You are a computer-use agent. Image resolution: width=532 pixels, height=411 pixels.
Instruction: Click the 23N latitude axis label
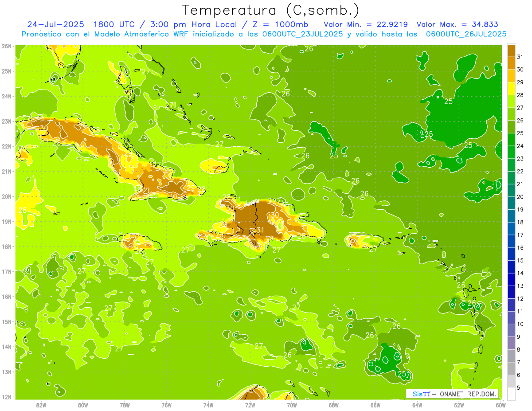coord(7,121)
